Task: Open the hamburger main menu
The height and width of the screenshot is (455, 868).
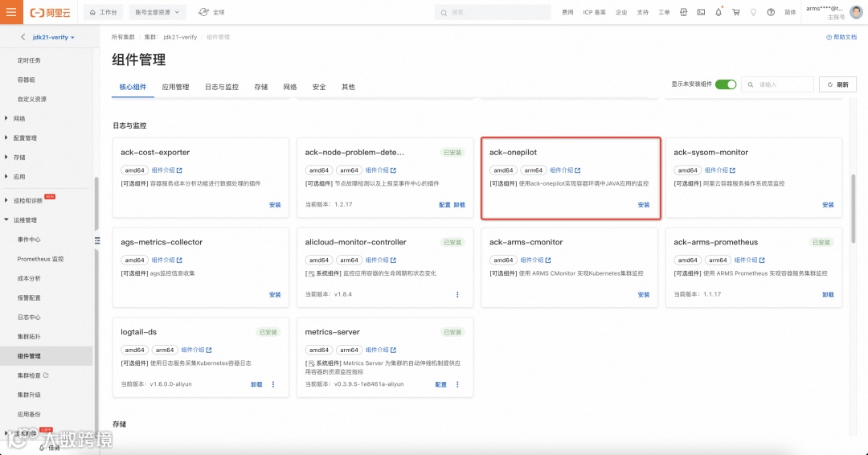Action: pos(11,12)
